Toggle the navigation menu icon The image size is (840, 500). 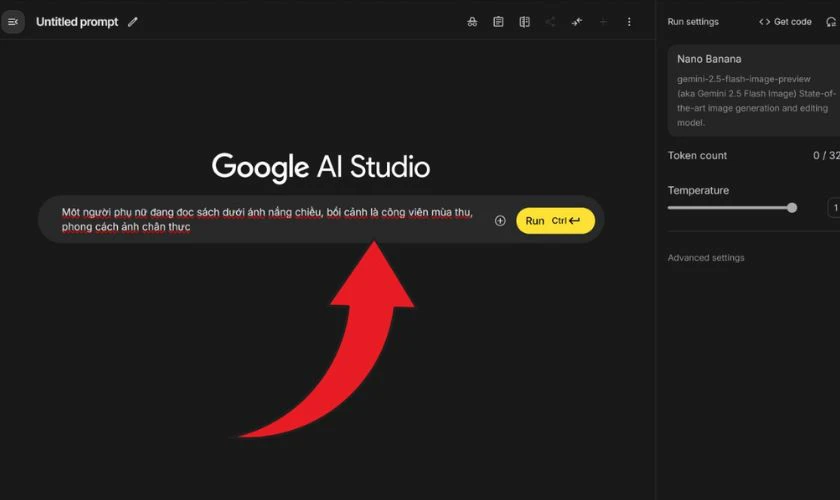[13, 22]
